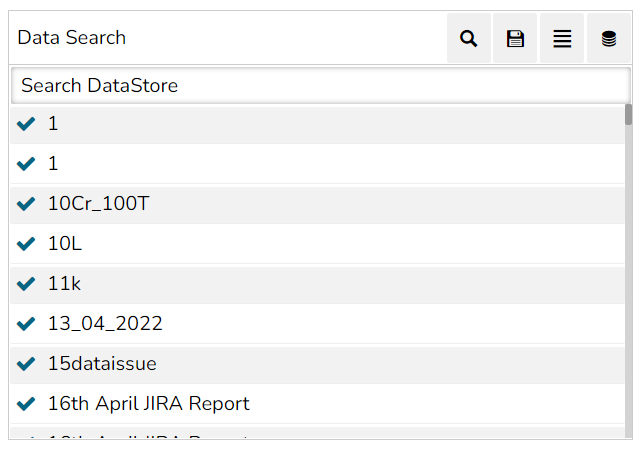The width and height of the screenshot is (643, 449).
Task: Select the 13_04_2022 datastore item
Action: click(x=105, y=324)
